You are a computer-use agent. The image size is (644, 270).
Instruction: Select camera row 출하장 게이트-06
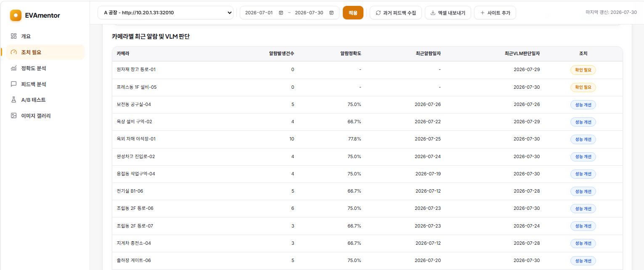367,261
